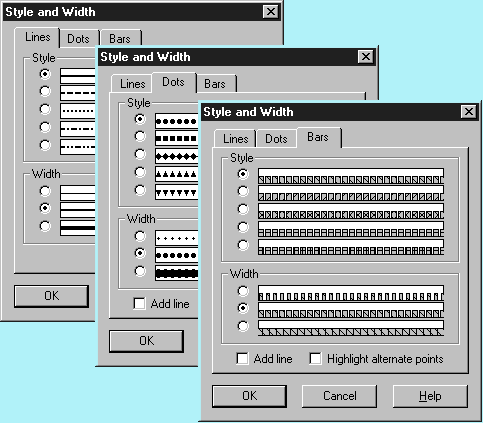Screen dimensions: 483x423
Task: Select widest bar width radio button
Action: [243, 326]
